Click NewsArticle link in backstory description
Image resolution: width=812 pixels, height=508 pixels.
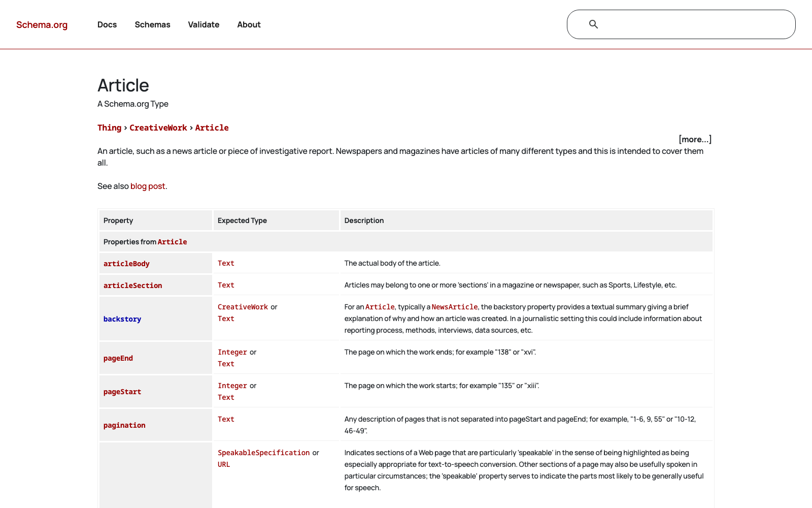click(x=454, y=307)
